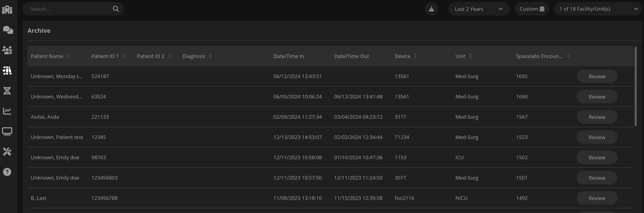The image size is (644, 213).
Task: Click the download export icon
Action: [432, 9]
